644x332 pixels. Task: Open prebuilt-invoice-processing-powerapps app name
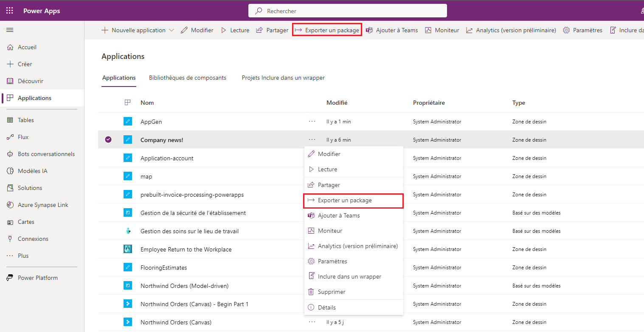pyautogui.click(x=192, y=195)
